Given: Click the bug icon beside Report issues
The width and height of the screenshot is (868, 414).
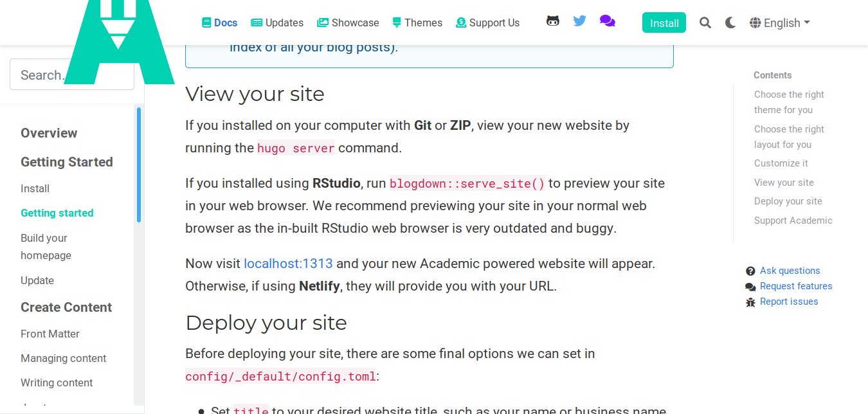Looking at the screenshot, I should coord(750,302).
